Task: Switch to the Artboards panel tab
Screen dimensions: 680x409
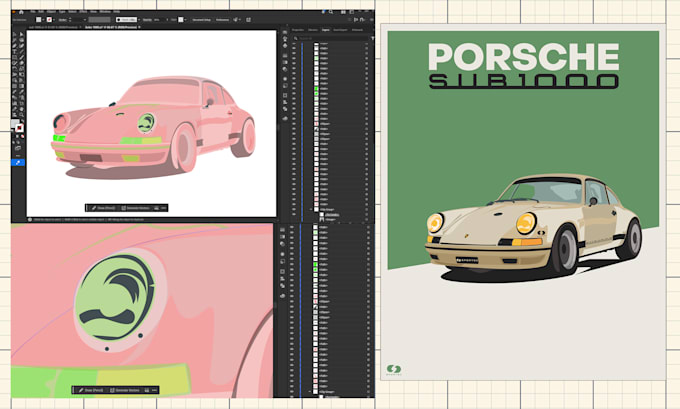Action: point(356,30)
